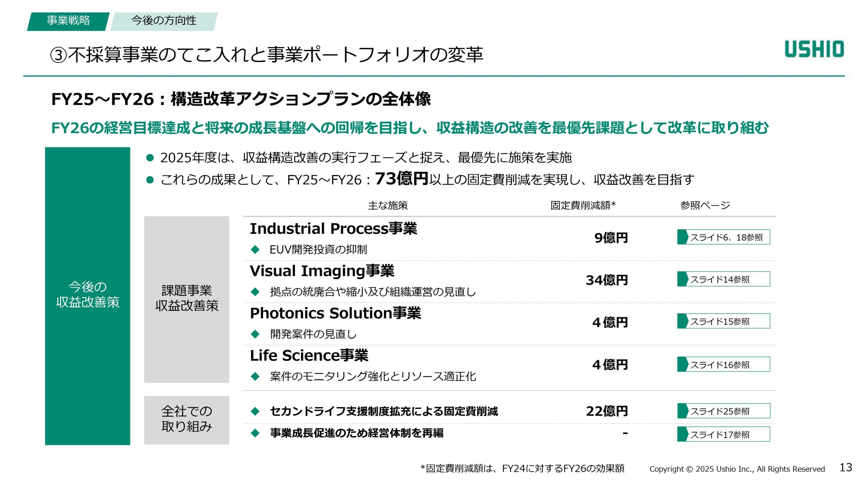The image size is (868, 488).
Task: Click the diamond bullet beside 拠点の統廃合
Action: 255,292
